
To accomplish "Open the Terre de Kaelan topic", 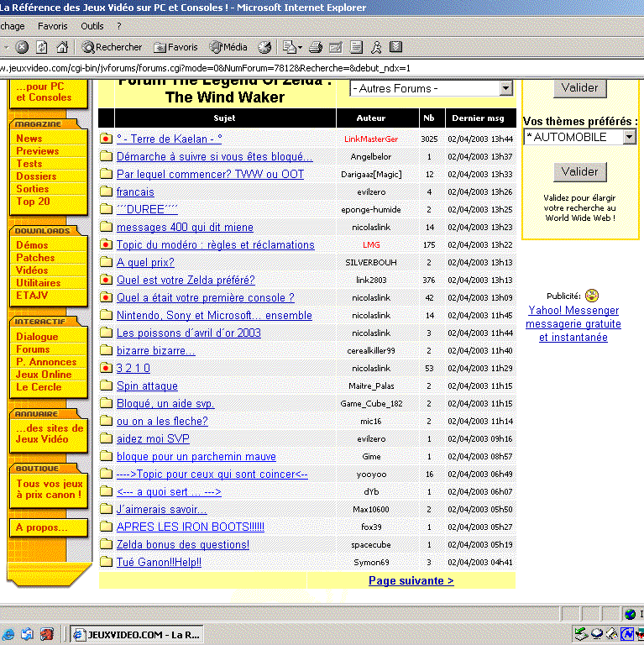I will [x=169, y=139].
